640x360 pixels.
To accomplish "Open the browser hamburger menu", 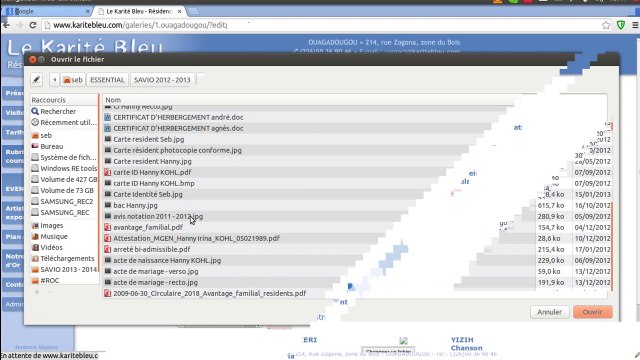I will tap(635, 25).
